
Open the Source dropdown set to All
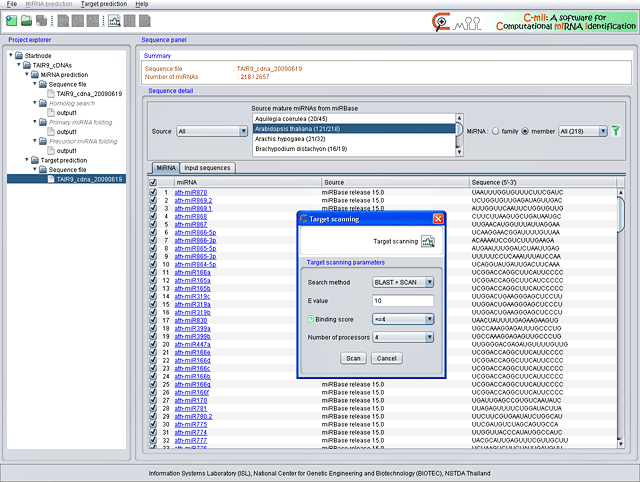point(212,131)
